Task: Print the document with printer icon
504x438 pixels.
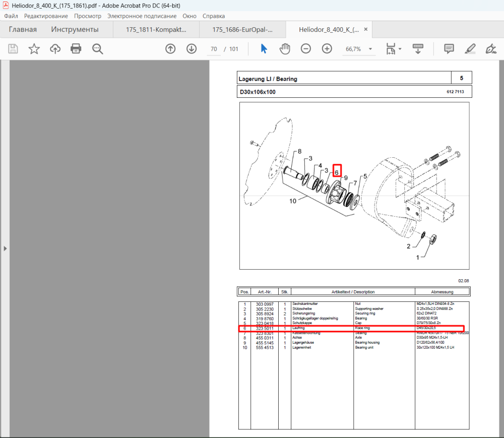Action: point(76,49)
